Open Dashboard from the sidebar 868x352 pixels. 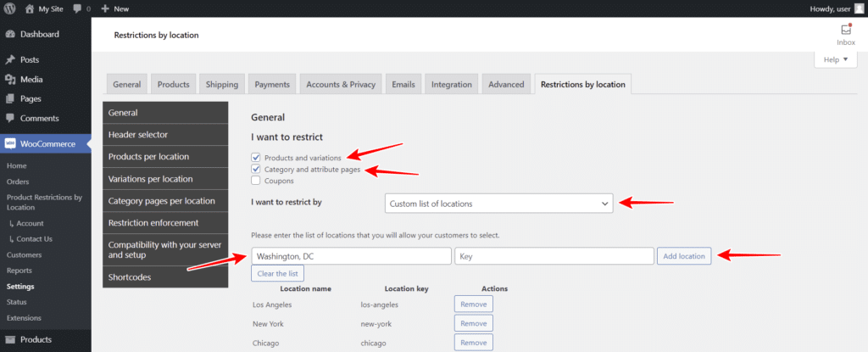pos(39,35)
